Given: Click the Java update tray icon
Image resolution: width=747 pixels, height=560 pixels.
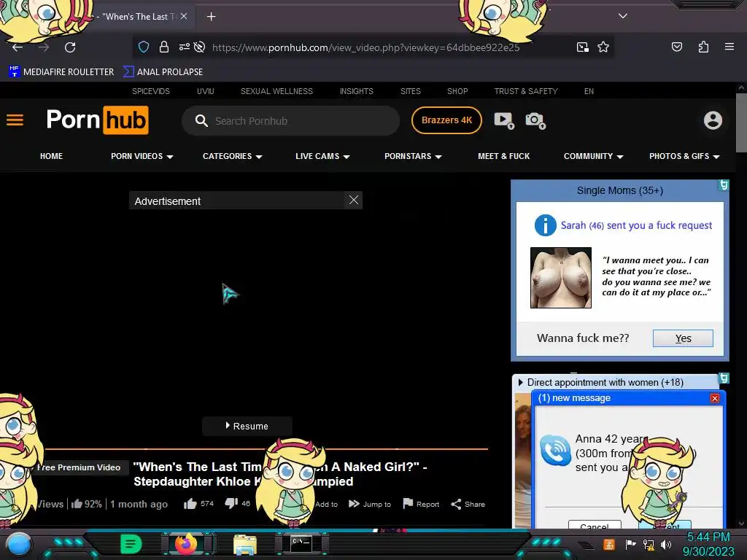Looking at the screenshot, I should click(x=609, y=544).
